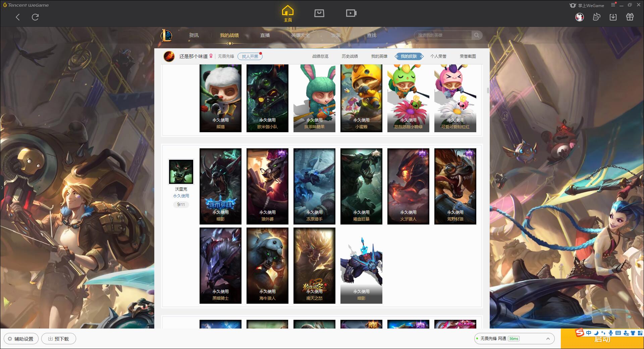644x349 pixels.
Task: Switch to 历史战绩 sub-tab
Action: [350, 56]
